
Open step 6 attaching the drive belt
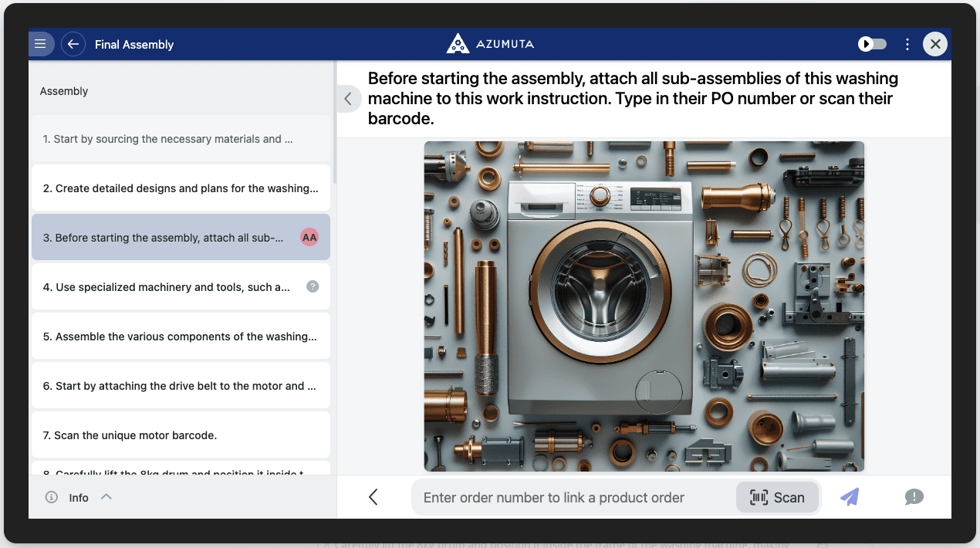coord(179,386)
